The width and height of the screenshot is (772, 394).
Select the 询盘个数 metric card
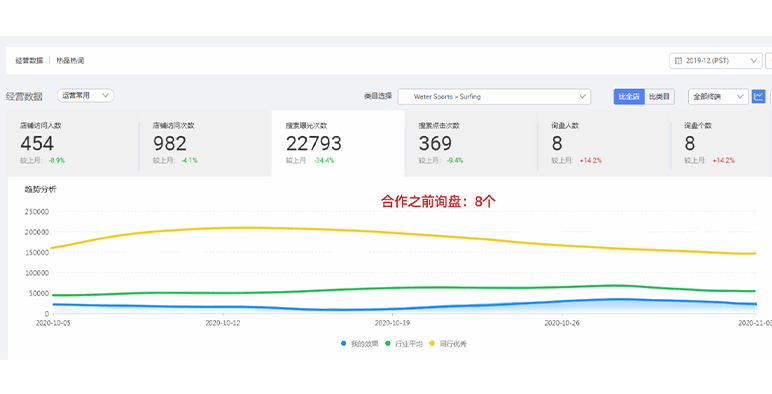tap(721, 143)
